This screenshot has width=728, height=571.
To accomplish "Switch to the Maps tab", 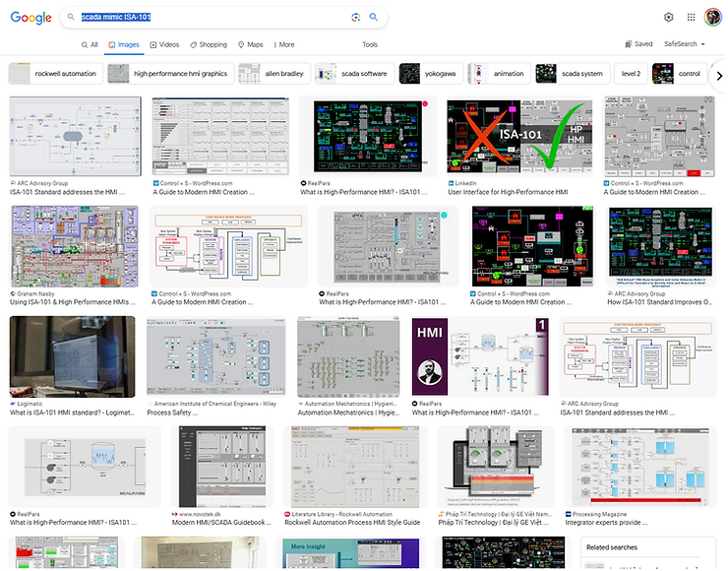I will [251, 44].
